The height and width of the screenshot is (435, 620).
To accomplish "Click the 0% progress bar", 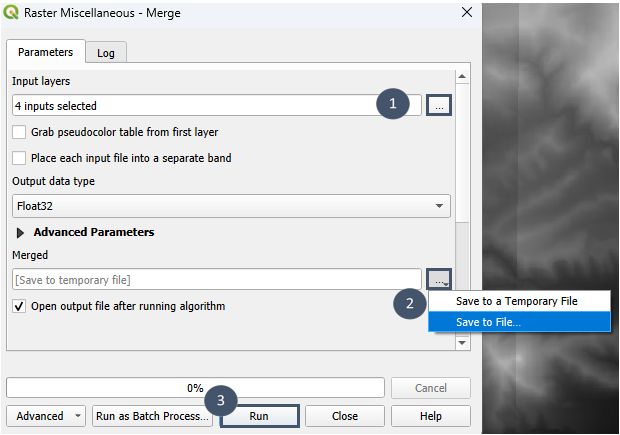I will point(195,388).
